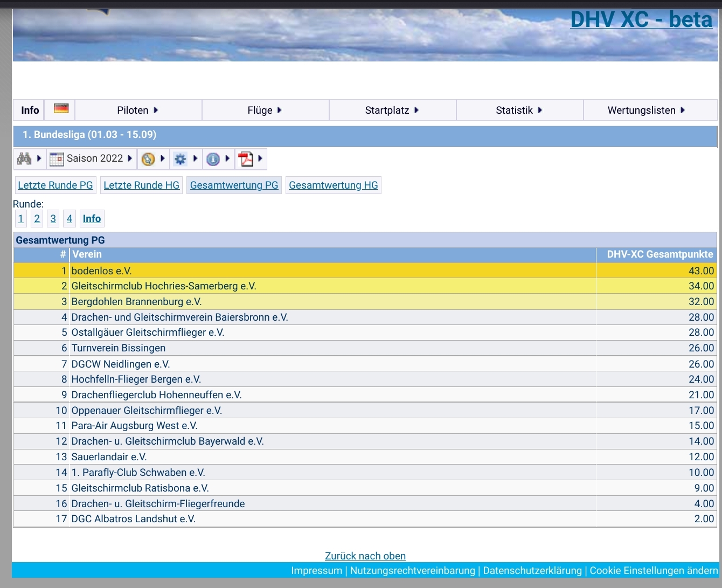The height and width of the screenshot is (588, 722).
Task: Open the Datenschutzerklärung footer link
Action: (x=532, y=570)
